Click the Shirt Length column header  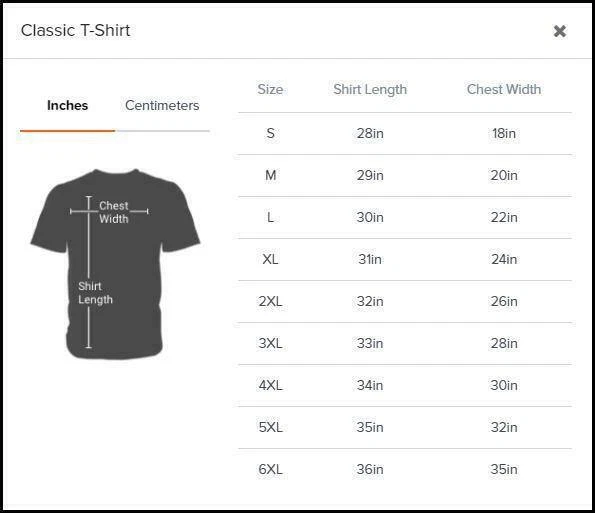click(370, 90)
